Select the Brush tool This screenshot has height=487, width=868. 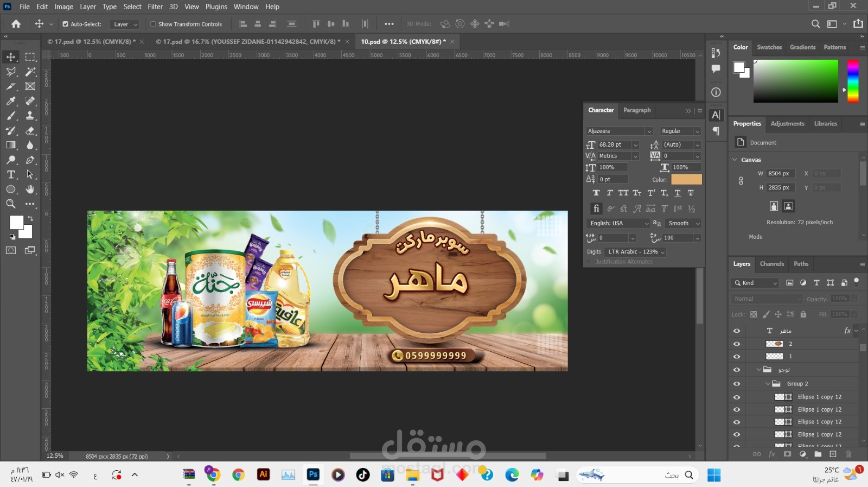[x=11, y=116]
